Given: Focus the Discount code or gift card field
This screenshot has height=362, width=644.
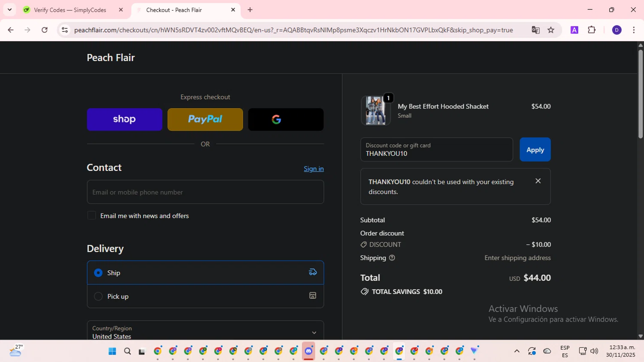Looking at the screenshot, I should (437, 149).
